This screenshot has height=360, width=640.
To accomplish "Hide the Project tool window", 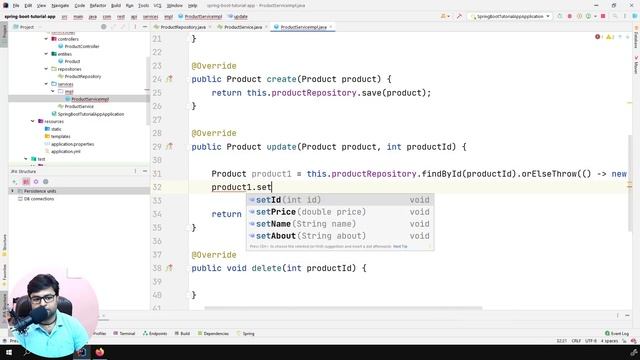I will (145, 27).
